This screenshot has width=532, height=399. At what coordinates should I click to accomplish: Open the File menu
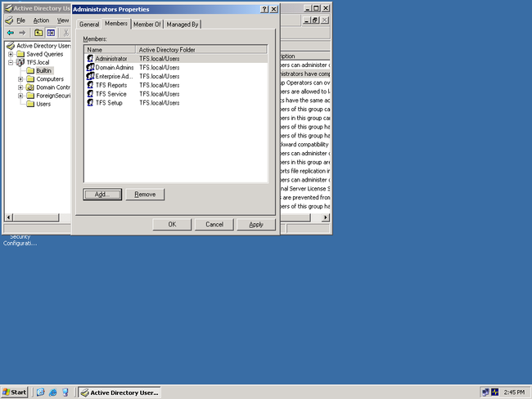coord(20,20)
